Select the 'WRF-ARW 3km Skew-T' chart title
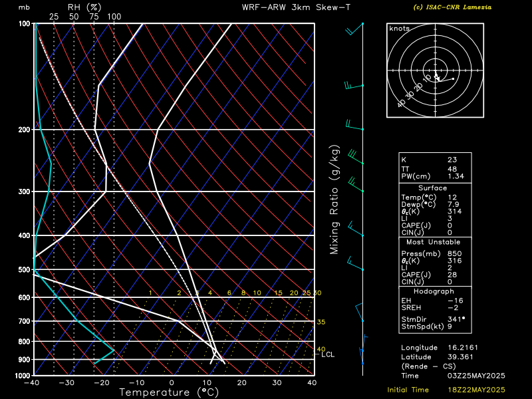 (296, 7)
